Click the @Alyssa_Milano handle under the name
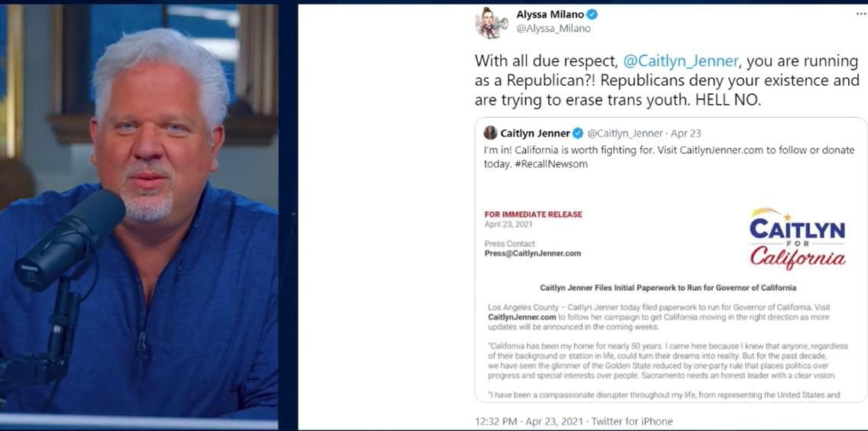 coord(554,29)
